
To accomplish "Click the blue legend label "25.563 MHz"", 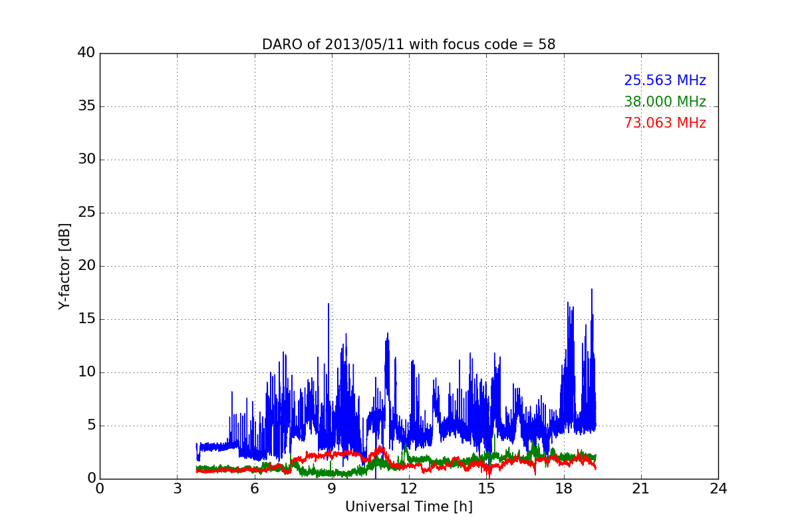I will pyautogui.click(x=665, y=80).
